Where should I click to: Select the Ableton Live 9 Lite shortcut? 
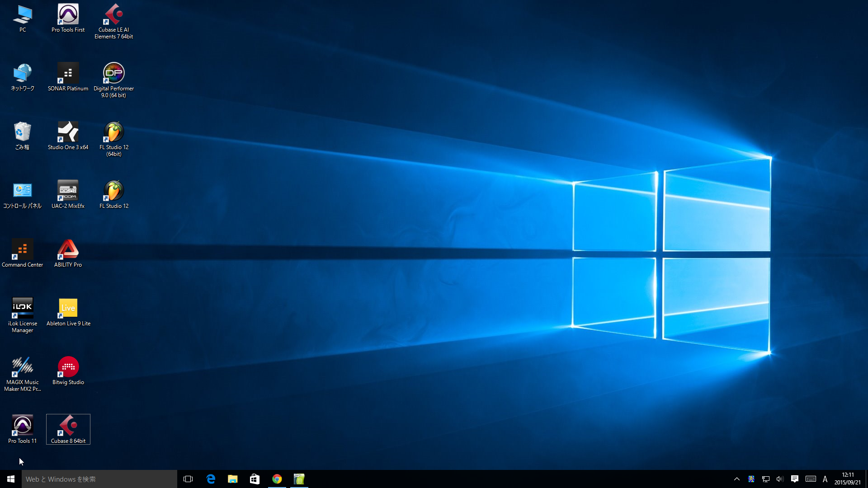[x=68, y=312]
